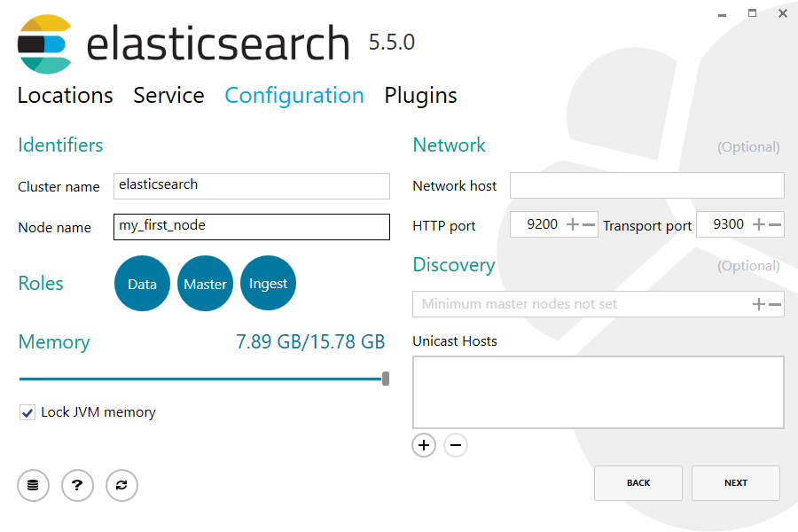Increment minimum master nodes value

[759, 304]
